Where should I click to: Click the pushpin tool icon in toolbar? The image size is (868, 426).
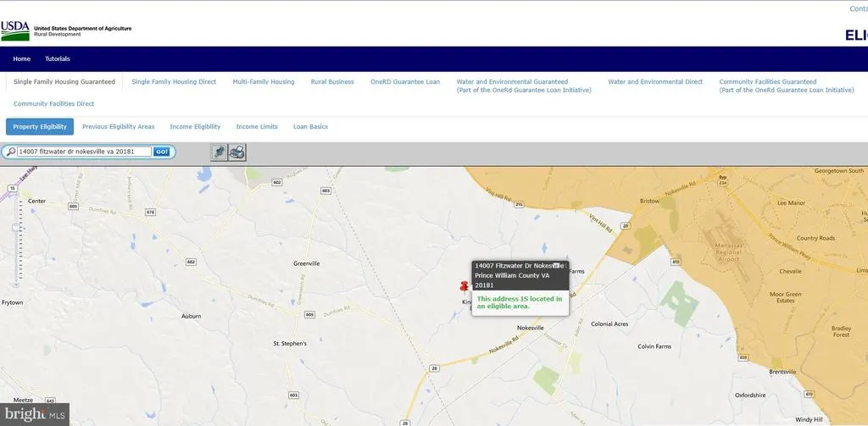[219, 152]
